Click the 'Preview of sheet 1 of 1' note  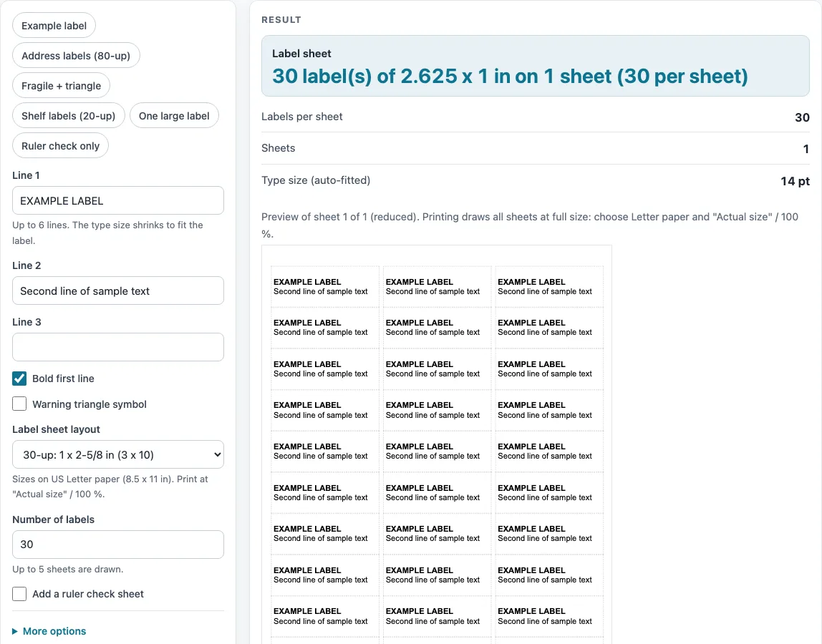[529, 225]
